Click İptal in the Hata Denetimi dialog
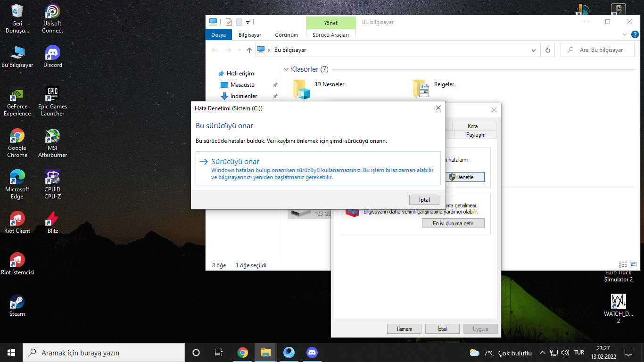Image resolution: width=644 pixels, height=362 pixels. (424, 200)
